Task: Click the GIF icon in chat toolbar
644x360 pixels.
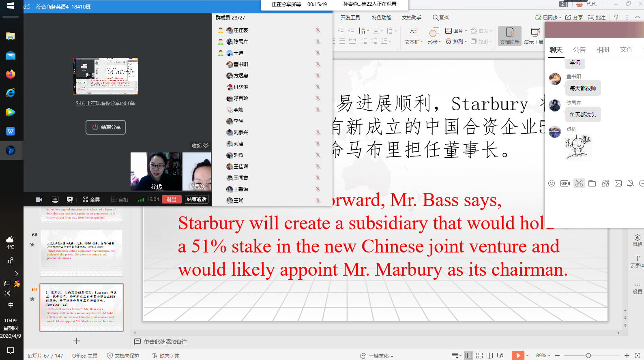Action: (565, 183)
